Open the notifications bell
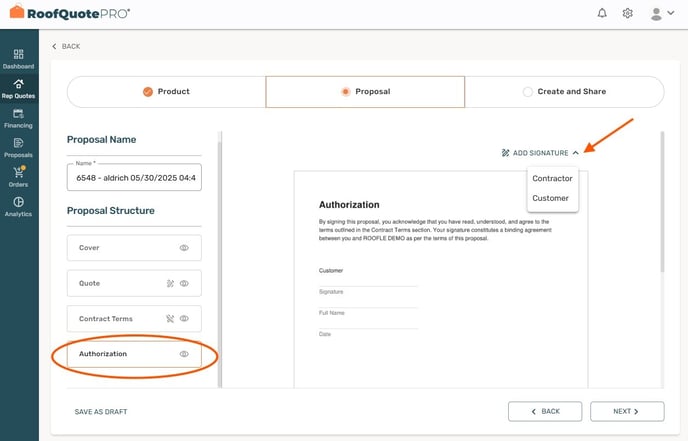This screenshot has width=688, height=441. [602, 13]
